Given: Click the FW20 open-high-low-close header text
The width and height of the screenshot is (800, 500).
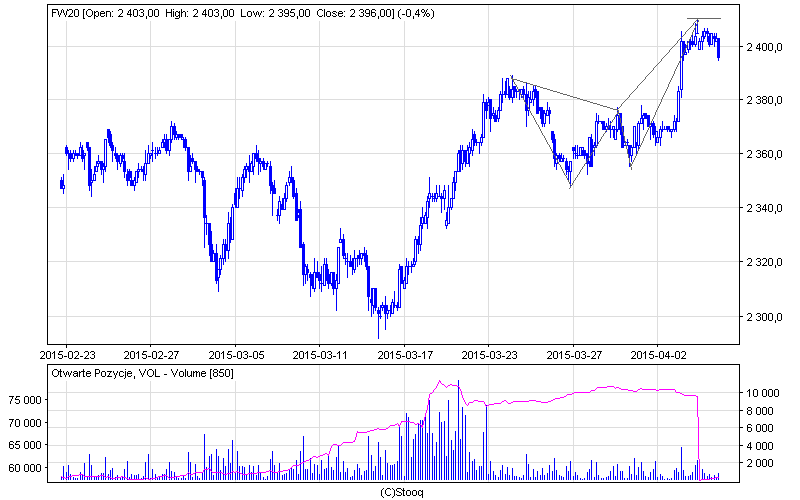Looking at the screenshot, I should click(x=243, y=14).
